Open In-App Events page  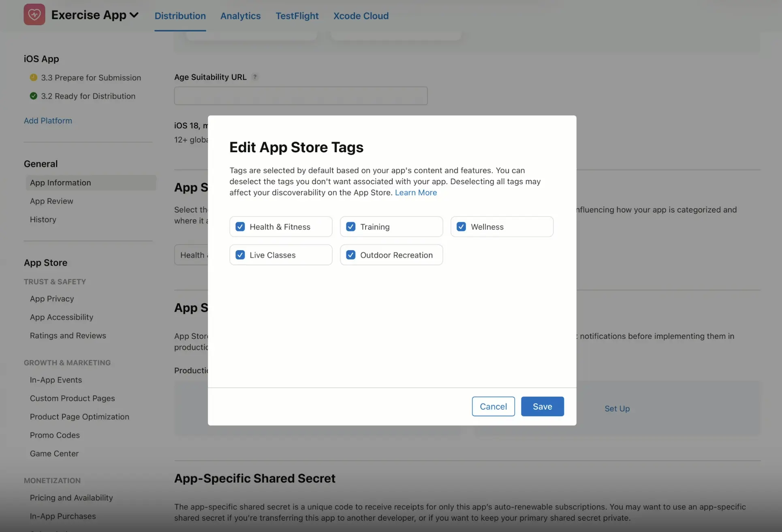(x=56, y=380)
